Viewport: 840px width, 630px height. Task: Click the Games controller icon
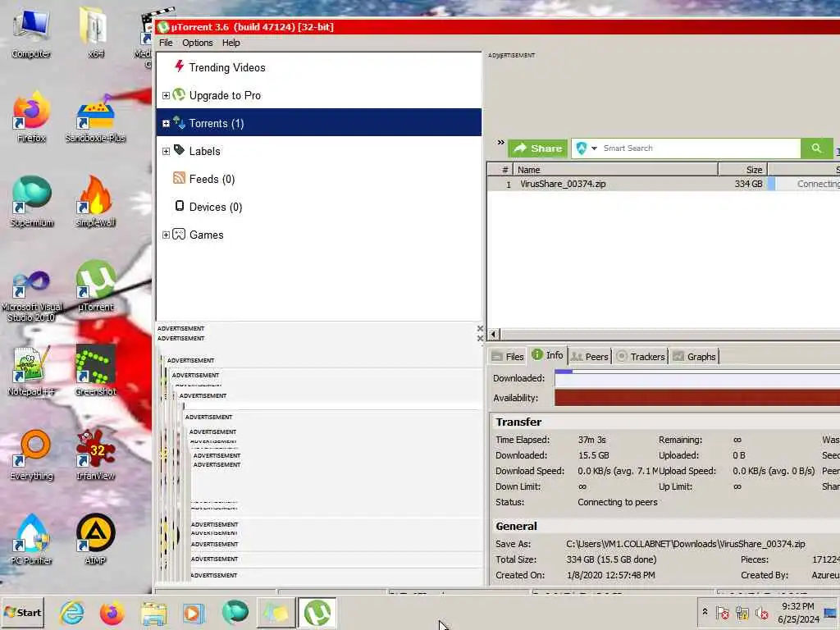pos(180,234)
